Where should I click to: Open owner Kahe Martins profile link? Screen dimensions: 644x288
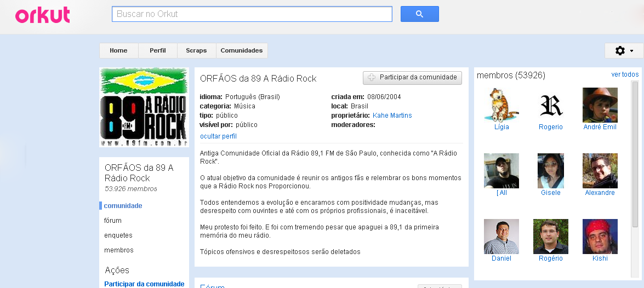coord(392,116)
